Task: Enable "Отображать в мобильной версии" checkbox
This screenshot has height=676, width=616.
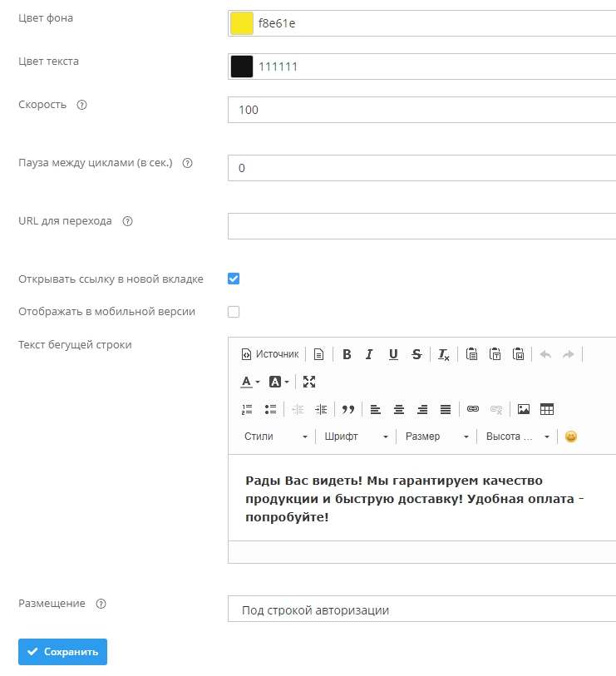Action: pyautogui.click(x=234, y=312)
